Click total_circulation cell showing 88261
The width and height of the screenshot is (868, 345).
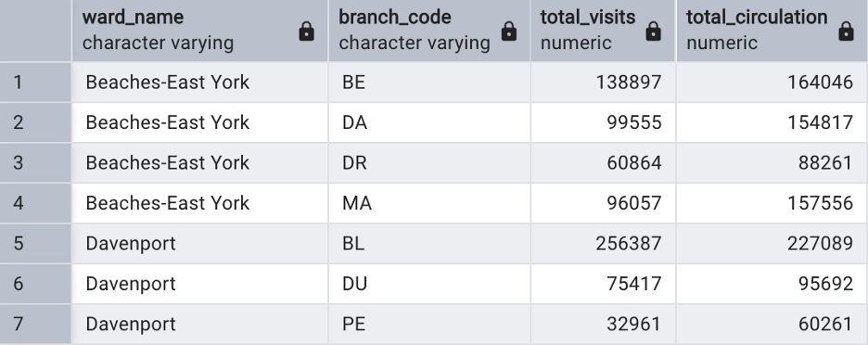click(772, 163)
